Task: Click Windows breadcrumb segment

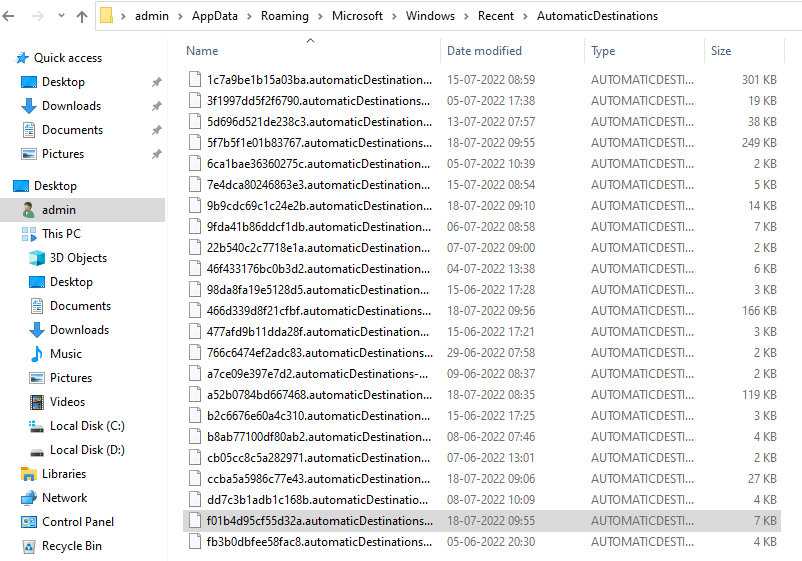Action: point(430,16)
